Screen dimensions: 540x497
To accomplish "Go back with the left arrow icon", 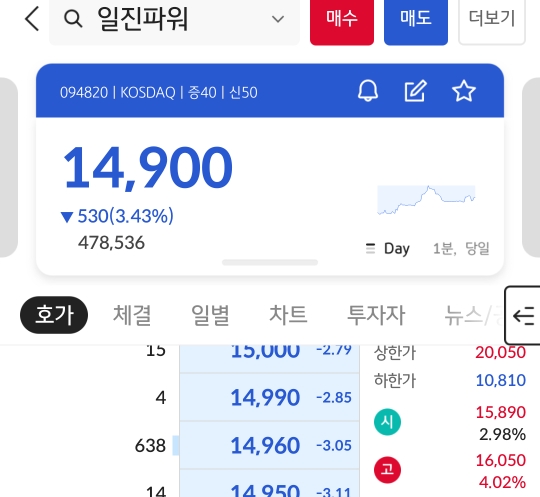I will pyautogui.click(x=32, y=19).
